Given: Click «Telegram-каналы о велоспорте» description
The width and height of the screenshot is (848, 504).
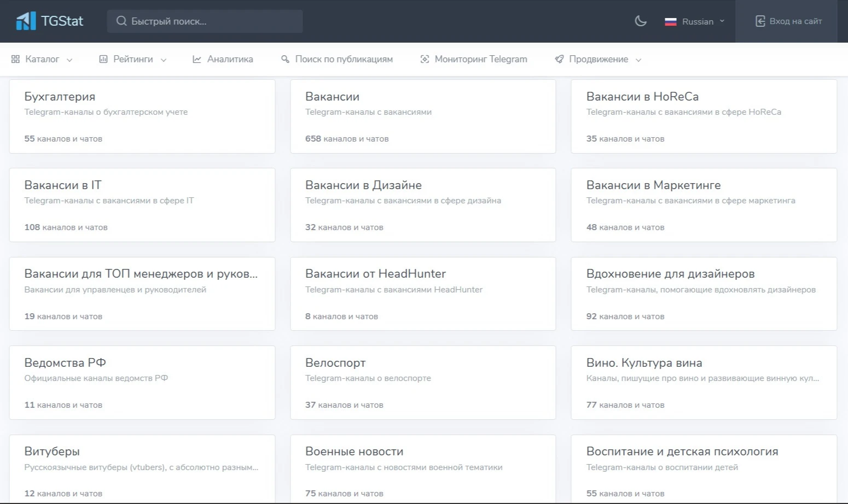Looking at the screenshot, I should [x=368, y=378].
